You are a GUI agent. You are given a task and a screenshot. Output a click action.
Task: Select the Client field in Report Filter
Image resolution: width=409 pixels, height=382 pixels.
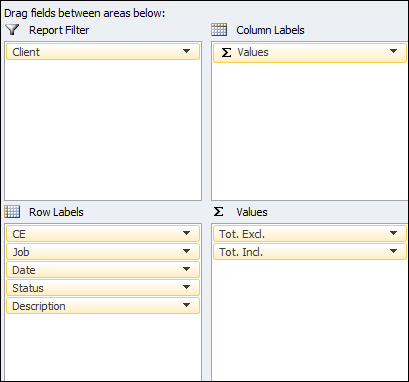[103, 52]
